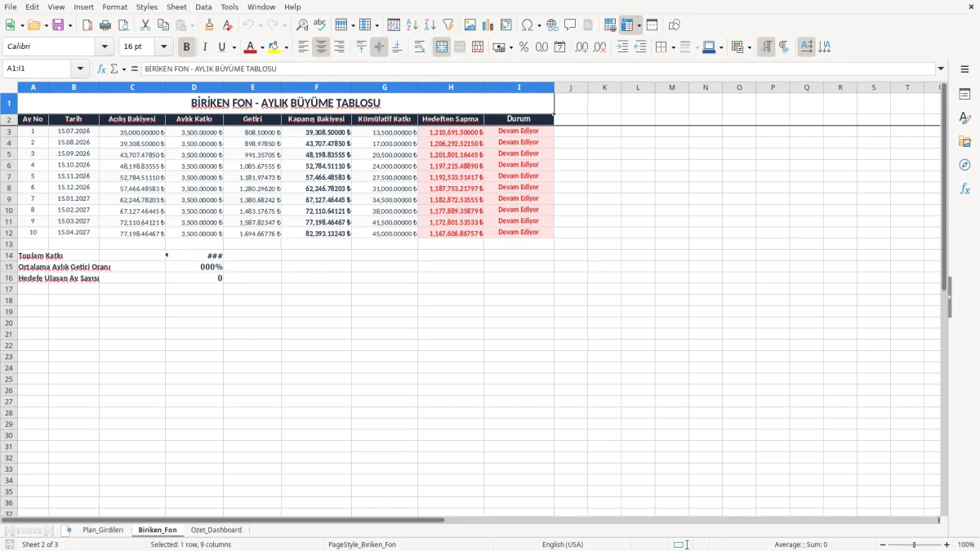Expand the formula bar dropdown arrow
This screenshot has height=551, width=980.
tap(941, 69)
